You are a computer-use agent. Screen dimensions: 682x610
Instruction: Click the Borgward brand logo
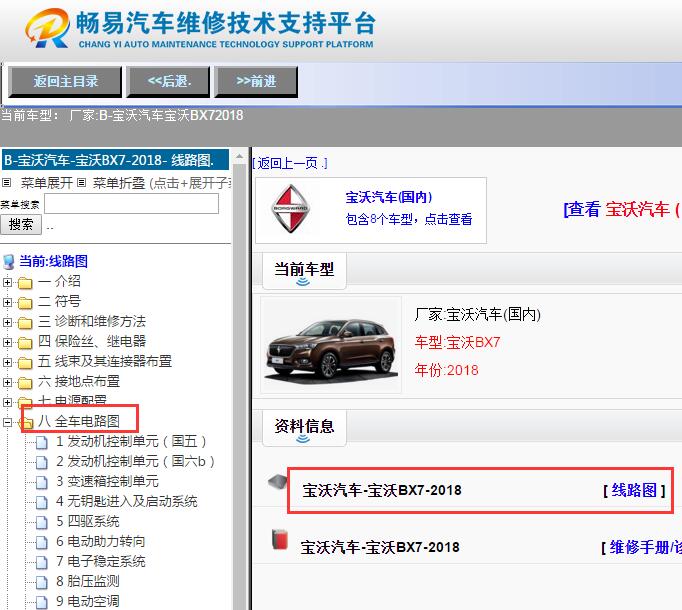[x=291, y=209]
